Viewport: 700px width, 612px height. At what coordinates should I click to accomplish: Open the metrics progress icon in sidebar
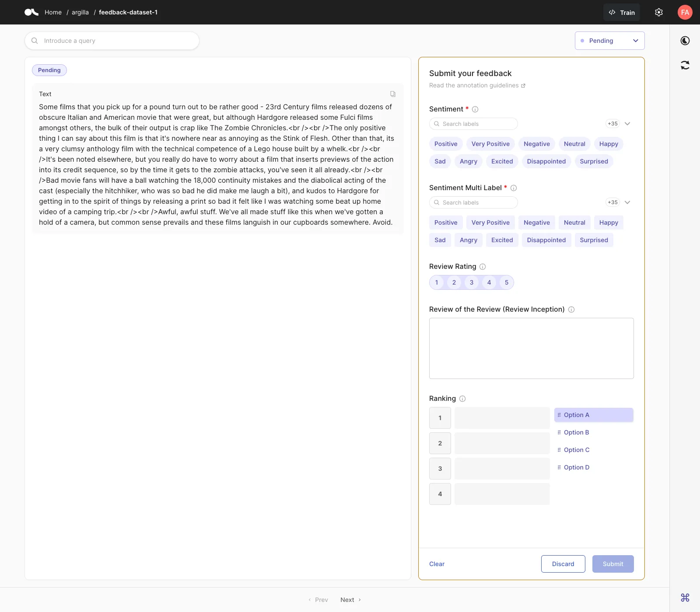685,41
